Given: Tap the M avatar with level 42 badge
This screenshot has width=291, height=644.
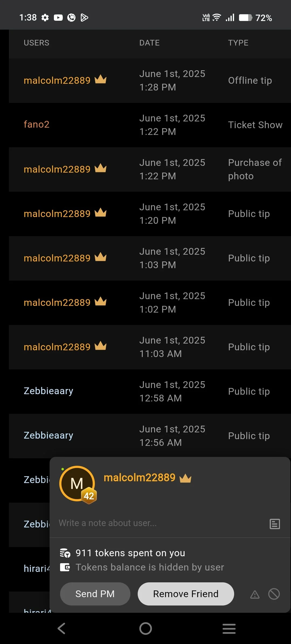Looking at the screenshot, I should [77, 484].
